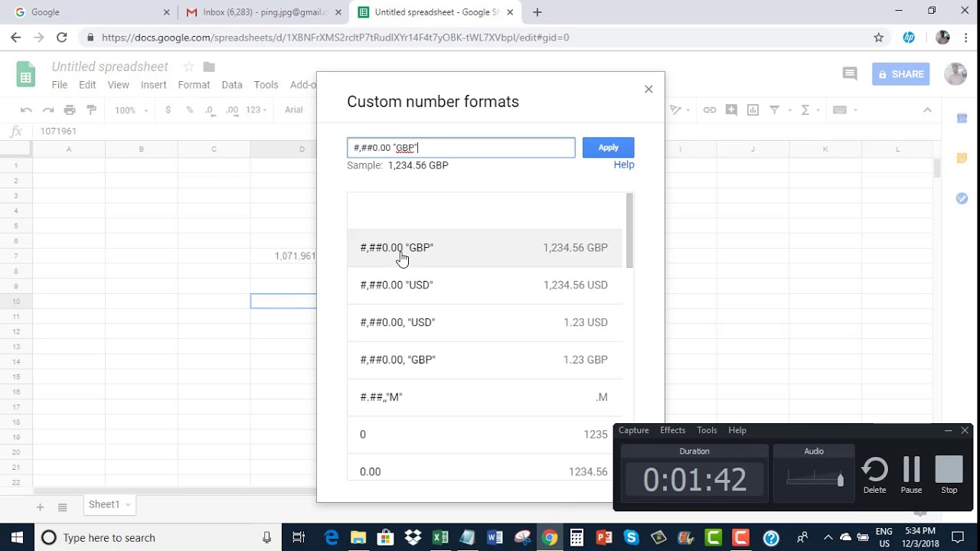The width and height of the screenshot is (980, 551).
Task: Open the input tools keyboard dropdown
Action: [x=844, y=110]
